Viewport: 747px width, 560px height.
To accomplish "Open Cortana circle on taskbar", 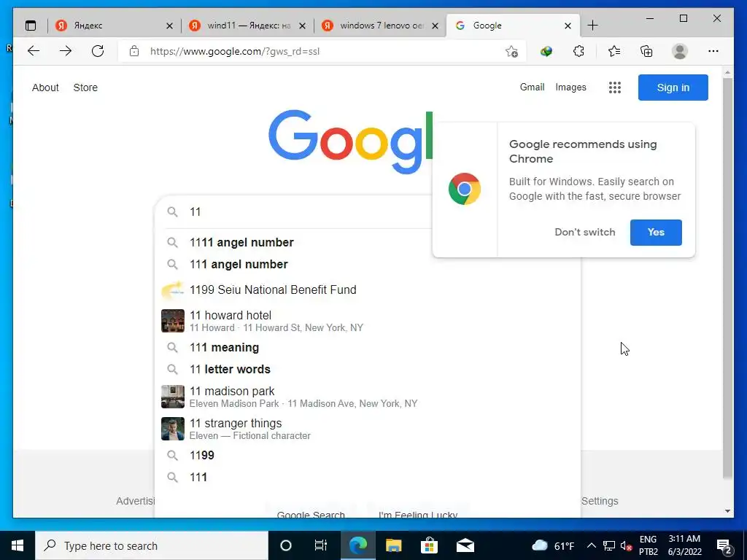I will 285,545.
